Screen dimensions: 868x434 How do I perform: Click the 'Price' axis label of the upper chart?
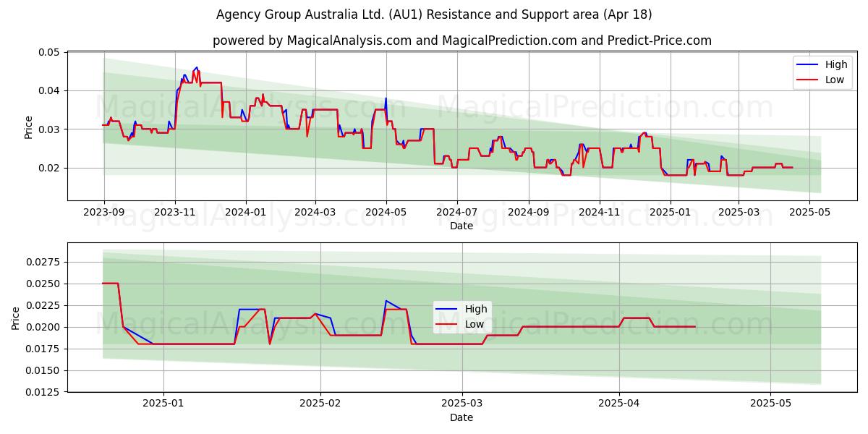[x=29, y=126]
